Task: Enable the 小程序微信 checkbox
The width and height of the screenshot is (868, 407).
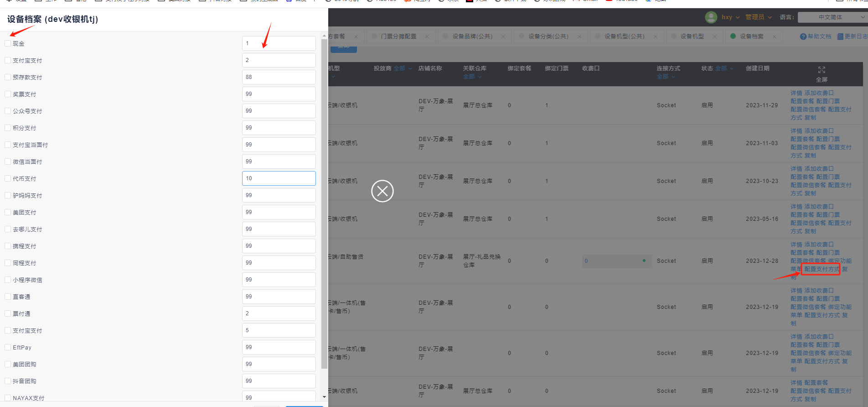Action: point(8,280)
